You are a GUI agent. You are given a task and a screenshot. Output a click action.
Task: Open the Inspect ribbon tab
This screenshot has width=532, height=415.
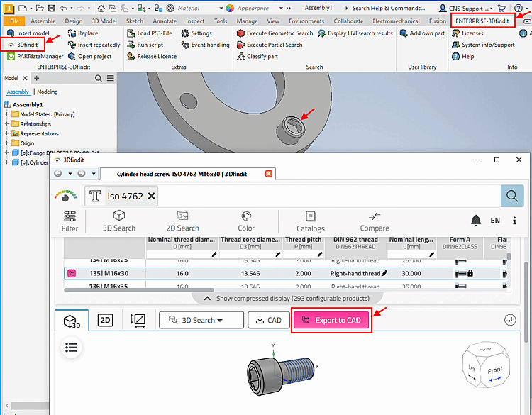(x=195, y=21)
